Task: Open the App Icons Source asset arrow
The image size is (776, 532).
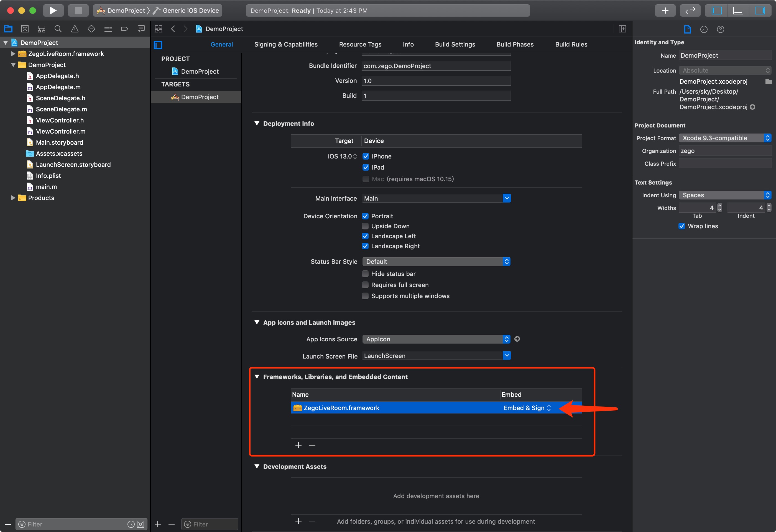Action: [x=517, y=339]
